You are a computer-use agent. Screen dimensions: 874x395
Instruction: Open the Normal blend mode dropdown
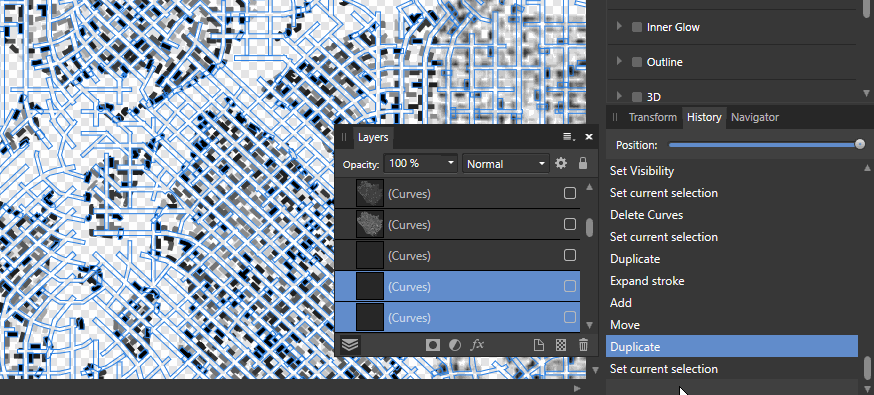coord(506,163)
